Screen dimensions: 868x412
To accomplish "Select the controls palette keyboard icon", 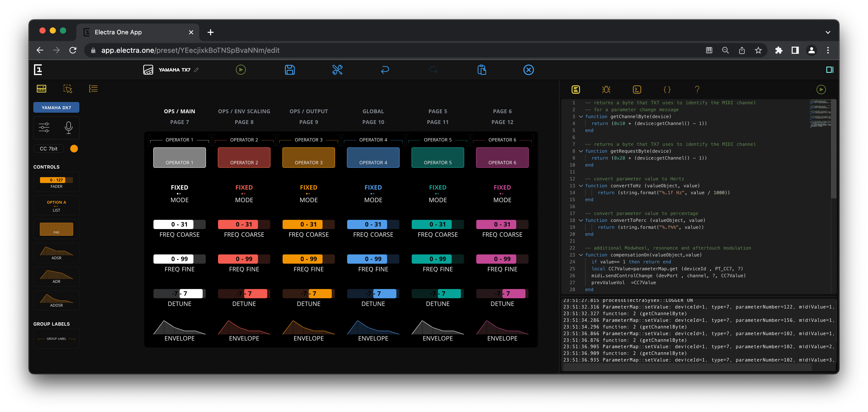I will [x=42, y=89].
